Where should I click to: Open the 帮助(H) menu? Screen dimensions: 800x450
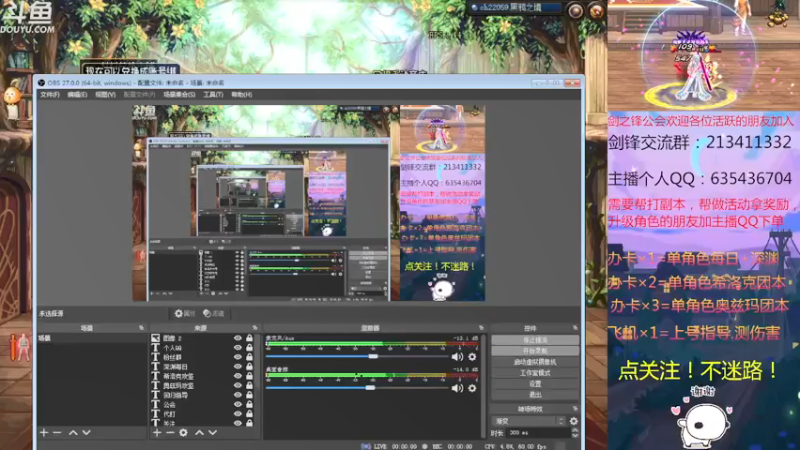[242, 95]
